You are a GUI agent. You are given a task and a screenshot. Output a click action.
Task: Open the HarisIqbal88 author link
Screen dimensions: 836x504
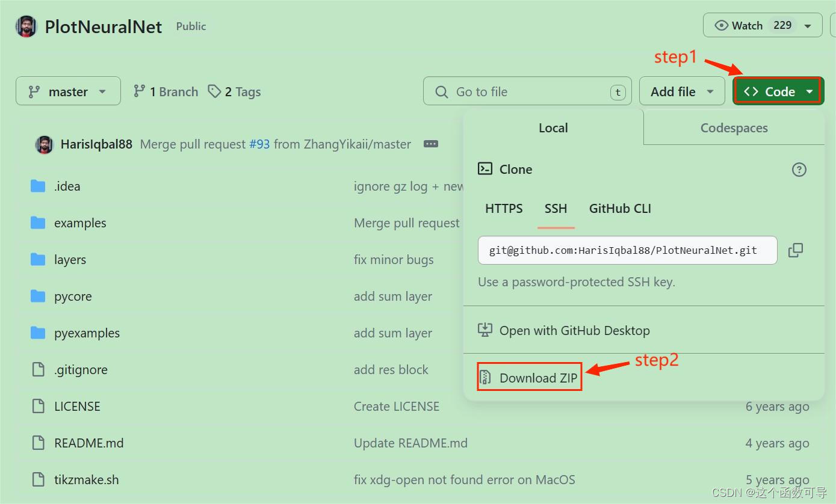[96, 144]
